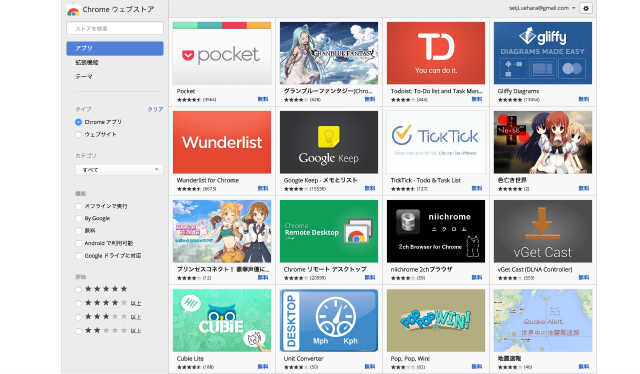640x374 pixels.
Task: Expand the すべて category dropdown
Action: (x=119, y=170)
